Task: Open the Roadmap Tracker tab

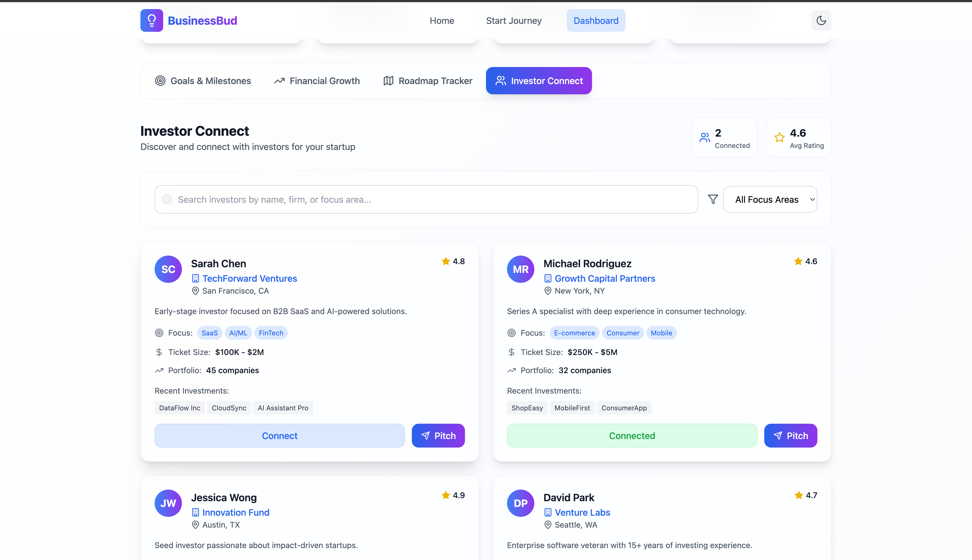Action: tap(428, 81)
